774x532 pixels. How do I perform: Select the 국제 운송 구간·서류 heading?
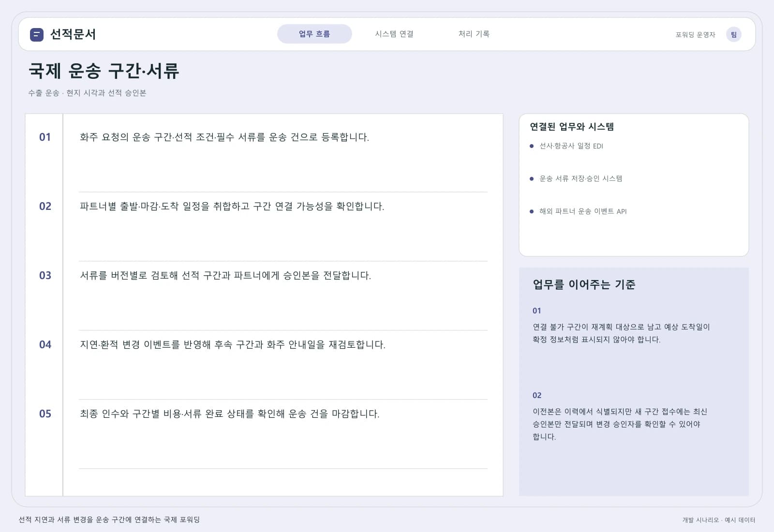tap(104, 71)
